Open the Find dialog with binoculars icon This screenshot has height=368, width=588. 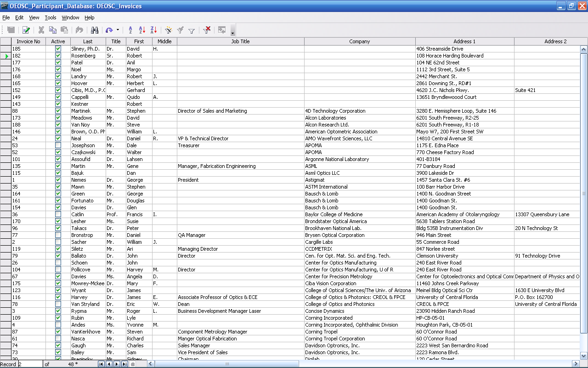click(95, 30)
